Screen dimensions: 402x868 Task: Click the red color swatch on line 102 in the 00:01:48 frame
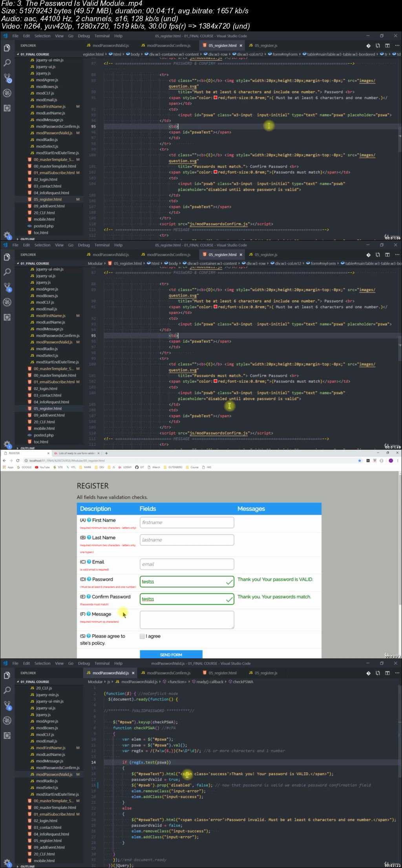(x=216, y=381)
